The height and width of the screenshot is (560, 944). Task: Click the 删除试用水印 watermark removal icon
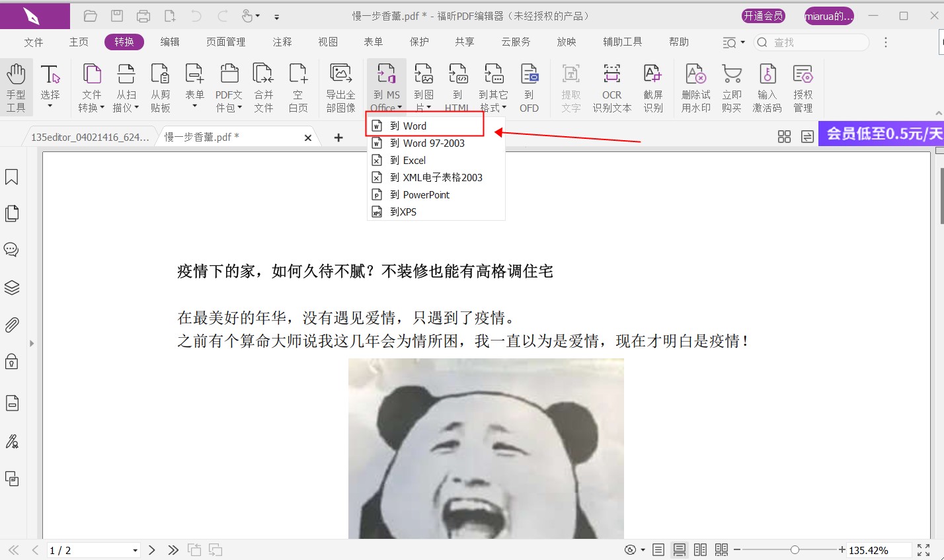click(x=695, y=86)
